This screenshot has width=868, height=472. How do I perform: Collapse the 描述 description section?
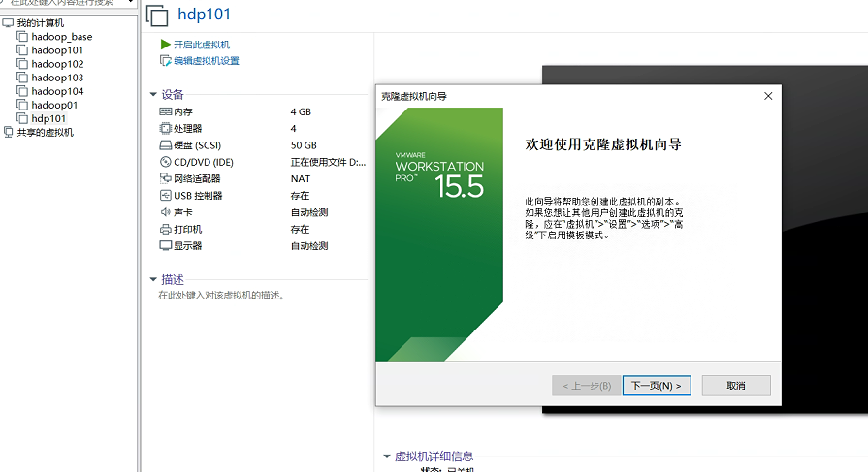153,279
